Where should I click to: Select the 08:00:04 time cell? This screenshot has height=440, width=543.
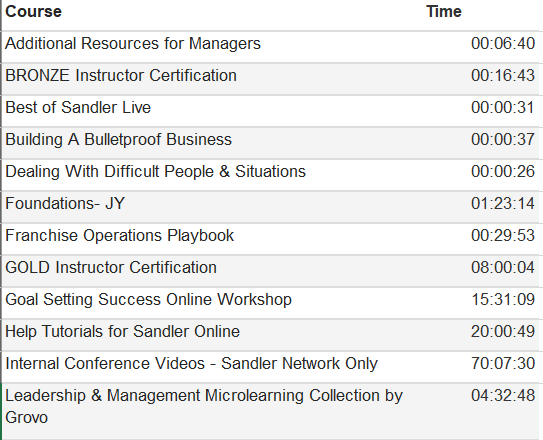click(x=503, y=267)
